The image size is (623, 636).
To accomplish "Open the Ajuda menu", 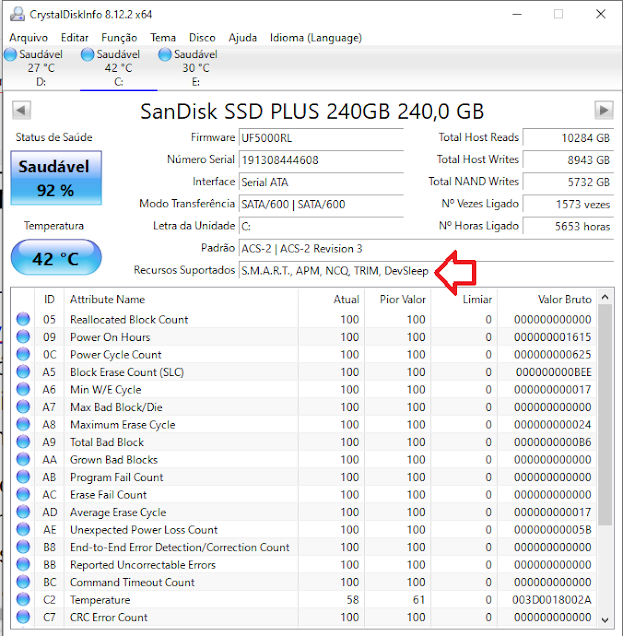I will tap(243, 38).
